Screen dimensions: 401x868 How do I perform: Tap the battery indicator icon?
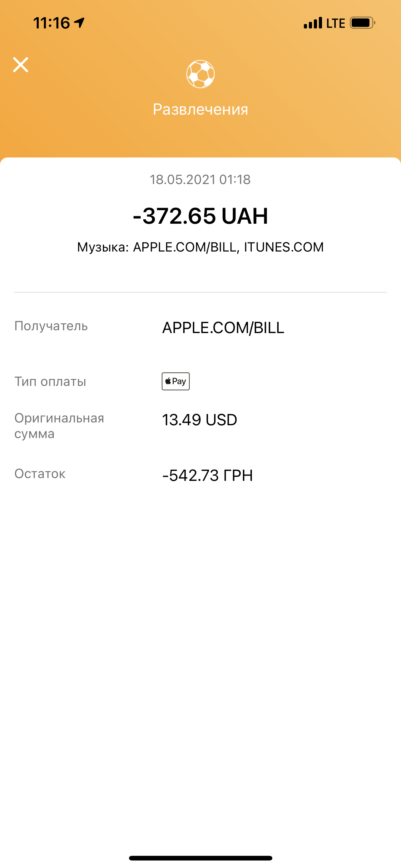[363, 23]
